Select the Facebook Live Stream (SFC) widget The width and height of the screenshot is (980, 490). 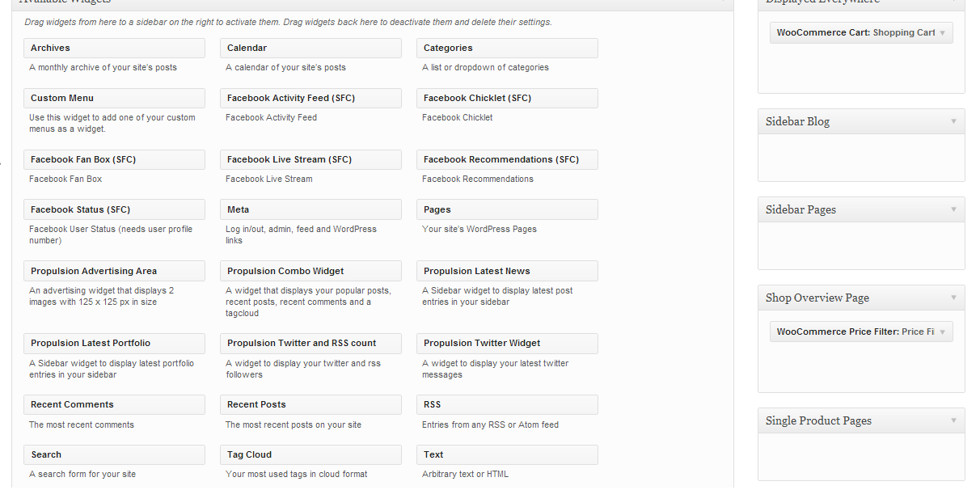[x=310, y=160]
